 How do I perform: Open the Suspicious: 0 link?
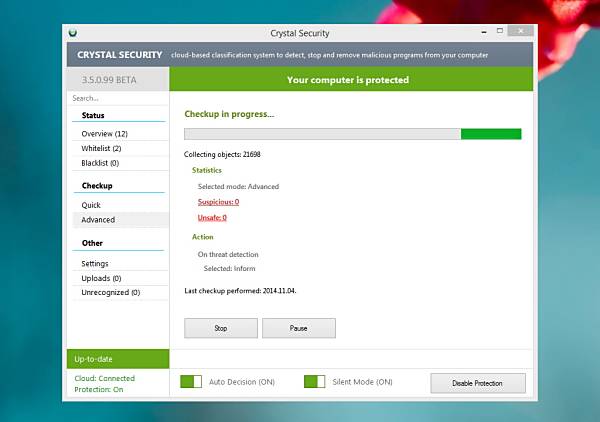click(218, 202)
